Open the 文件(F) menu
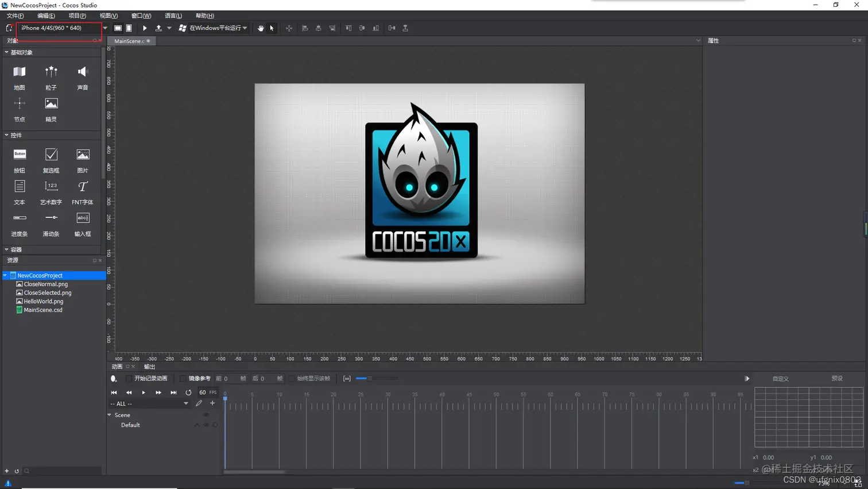This screenshot has width=868, height=489. click(15, 16)
